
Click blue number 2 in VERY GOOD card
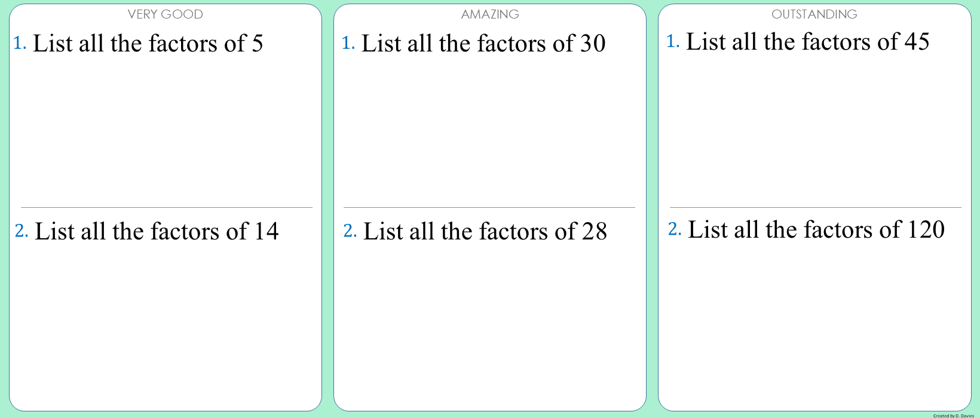pyautogui.click(x=22, y=231)
